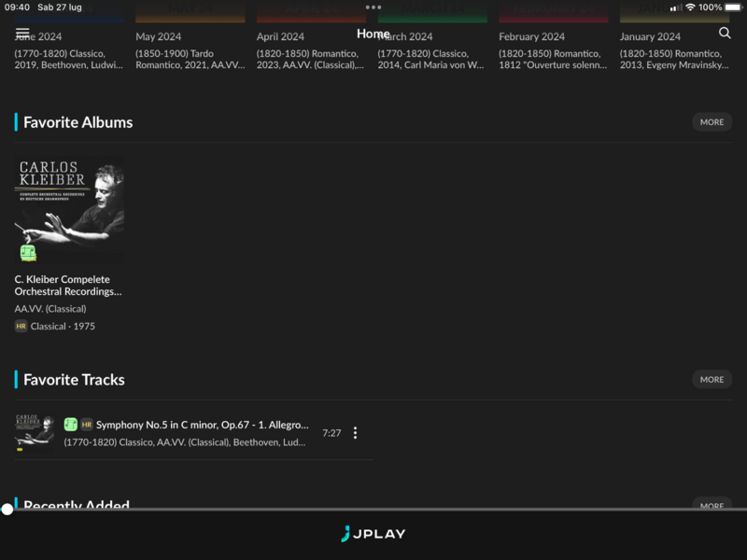Tap the search magnifier icon
747x560 pixels.
(725, 34)
